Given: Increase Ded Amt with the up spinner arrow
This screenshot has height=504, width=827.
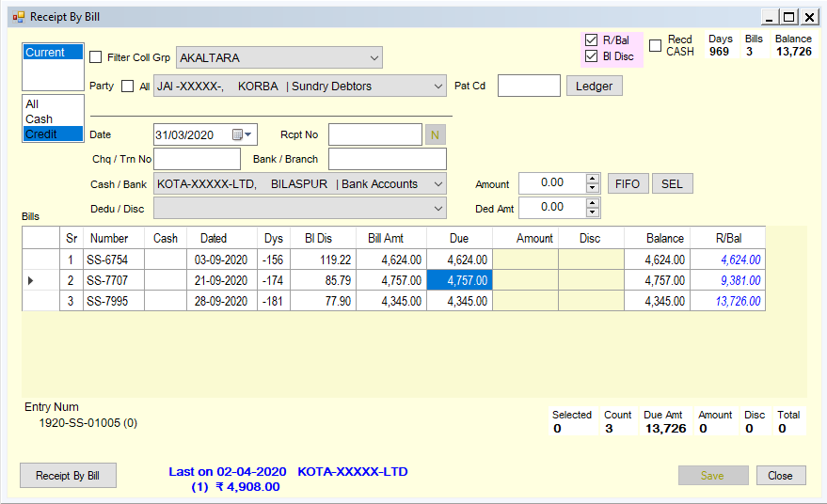Looking at the screenshot, I should coord(593,203).
